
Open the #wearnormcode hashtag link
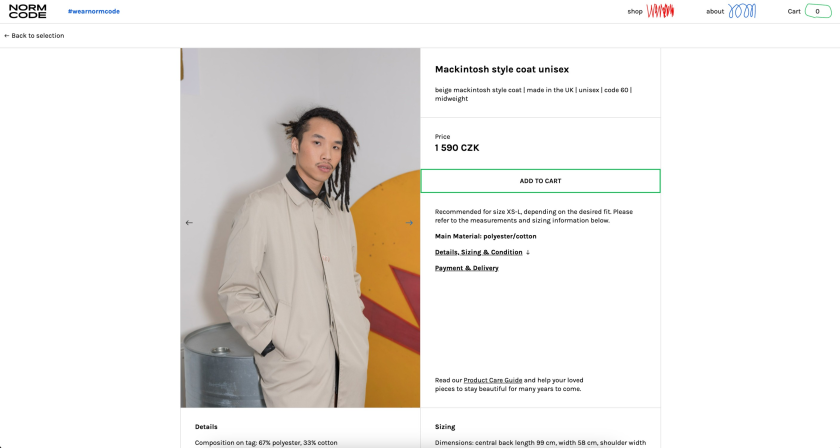click(x=94, y=11)
